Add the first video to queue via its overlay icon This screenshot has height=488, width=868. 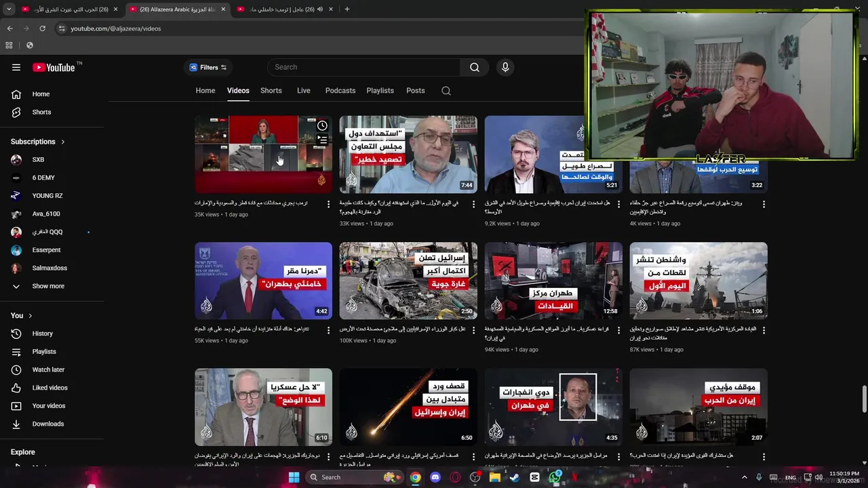[322, 140]
